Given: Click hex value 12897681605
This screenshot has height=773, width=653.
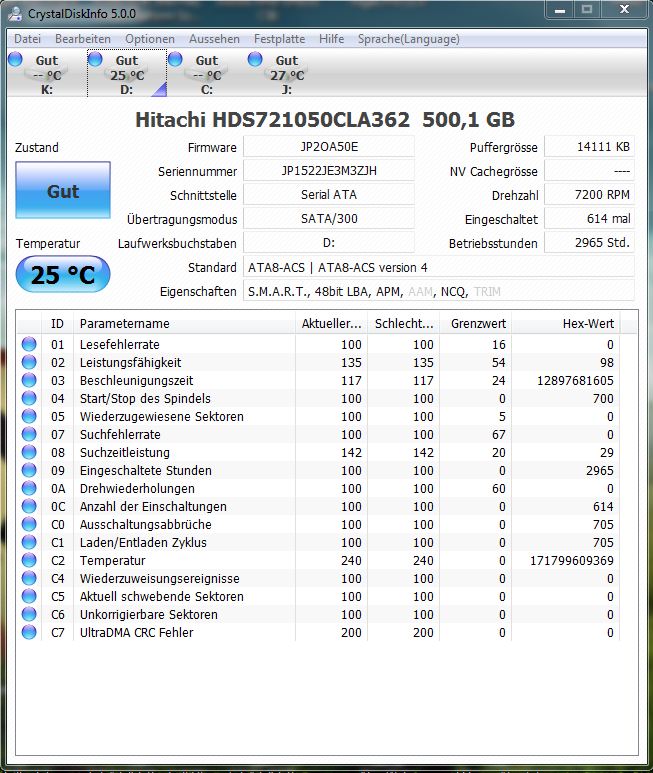Looking at the screenshot, I should click(x=575, y=381).
